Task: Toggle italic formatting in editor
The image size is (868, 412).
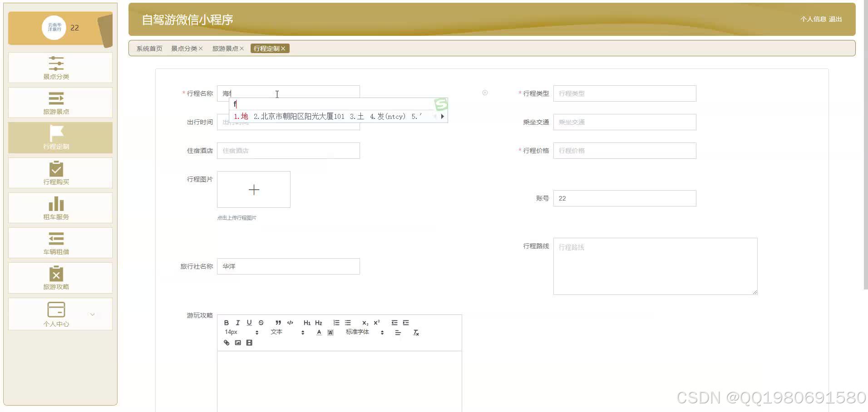Action: 237,323
